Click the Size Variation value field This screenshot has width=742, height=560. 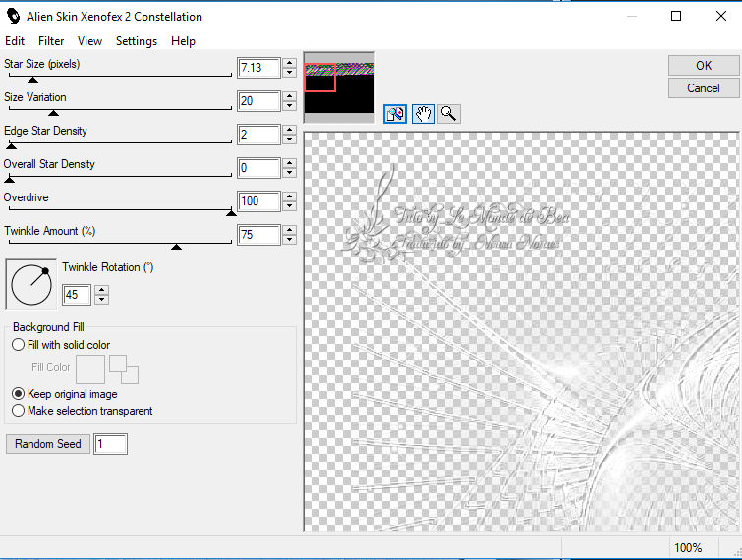pyautogui.click(x=258, y=101)
